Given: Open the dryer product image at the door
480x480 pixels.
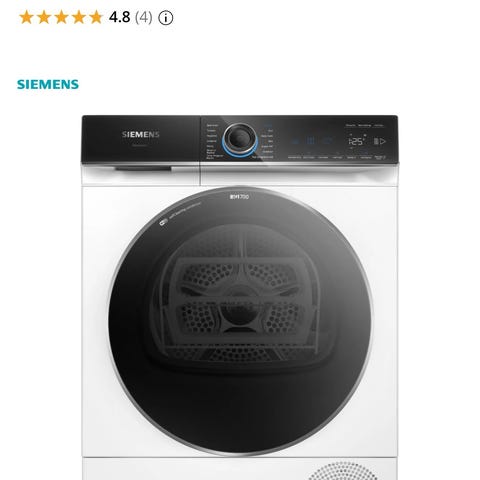Looking at the screenshot, I should point(240,320).
